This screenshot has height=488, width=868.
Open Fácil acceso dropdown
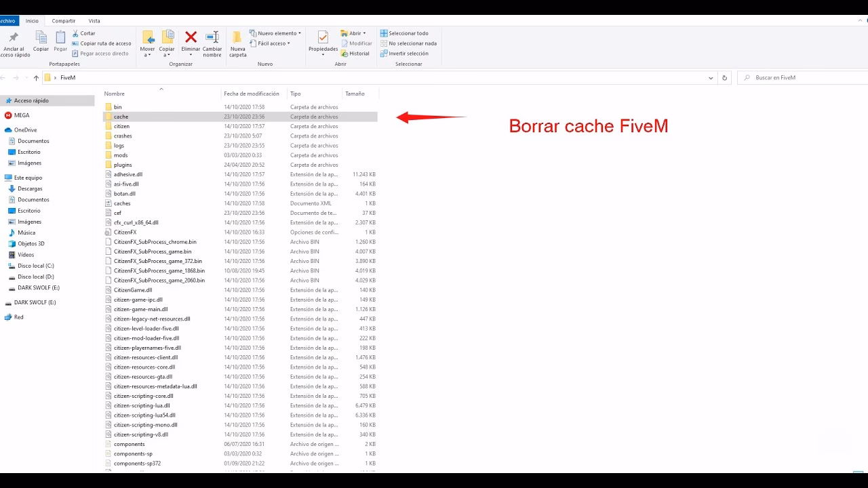point(269,43)
